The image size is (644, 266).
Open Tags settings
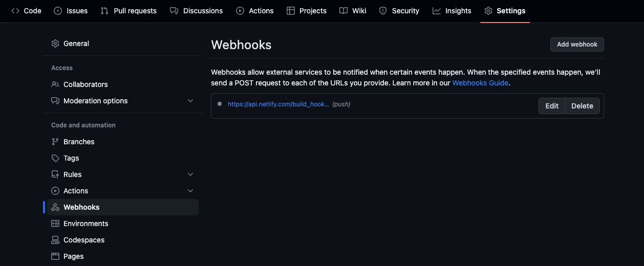click(x=123, y=158)
